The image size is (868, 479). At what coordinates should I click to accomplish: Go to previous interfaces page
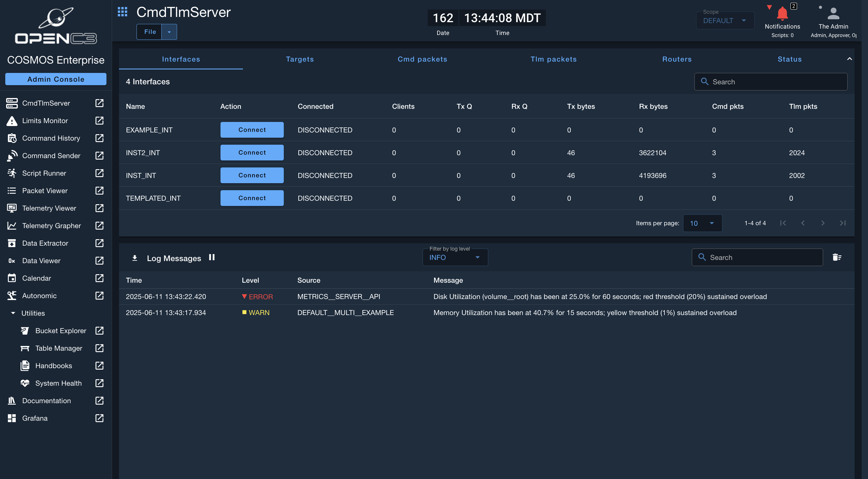pos(803,223)
